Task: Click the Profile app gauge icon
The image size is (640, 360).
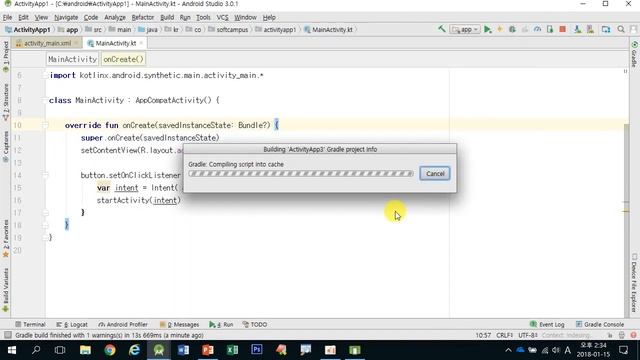Action: click(537, 29)
